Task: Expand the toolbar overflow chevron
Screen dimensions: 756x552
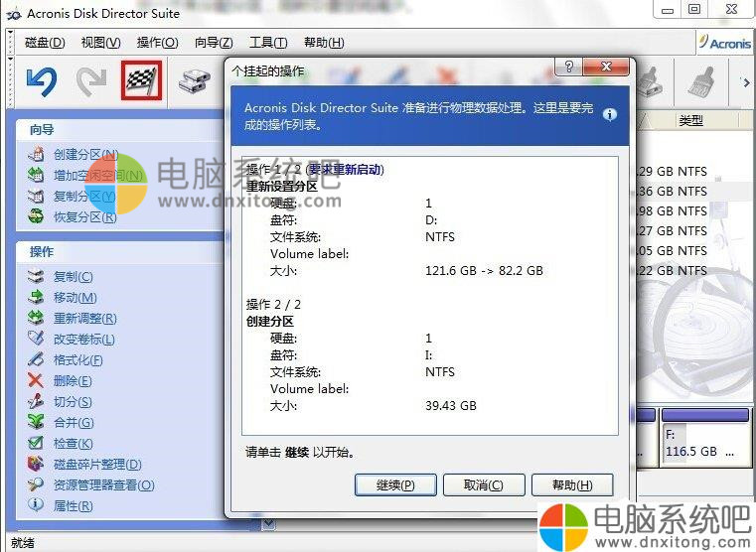Action: [x=746, y=82]
